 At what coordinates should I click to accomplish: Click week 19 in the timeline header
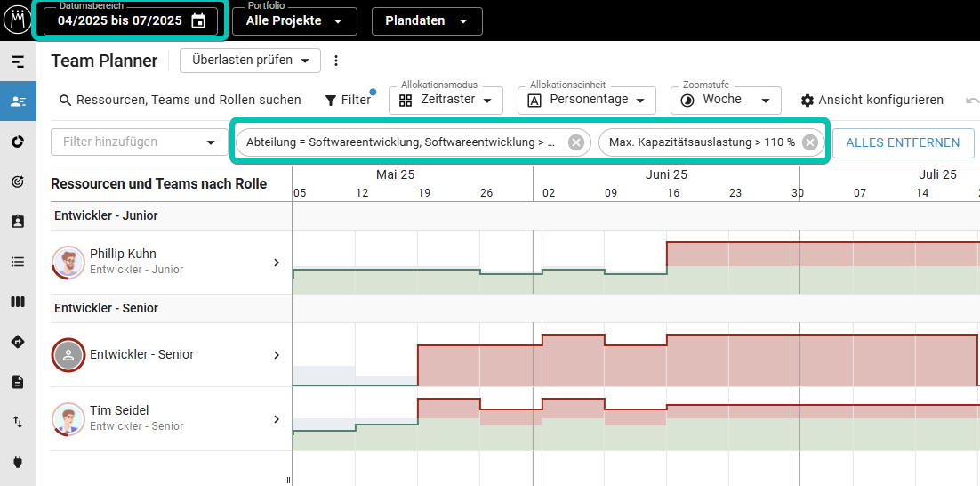pos(425,193)
